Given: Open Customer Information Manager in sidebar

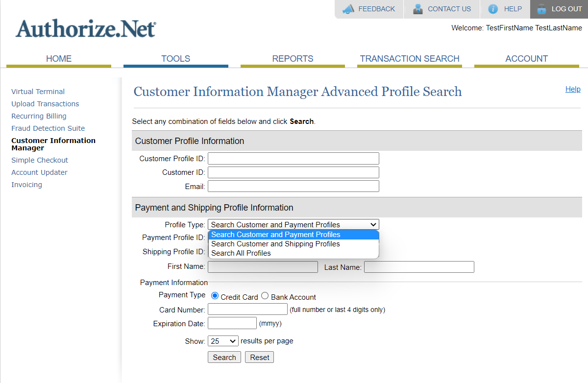Looking at the screenshot, I should coord(53,144).
